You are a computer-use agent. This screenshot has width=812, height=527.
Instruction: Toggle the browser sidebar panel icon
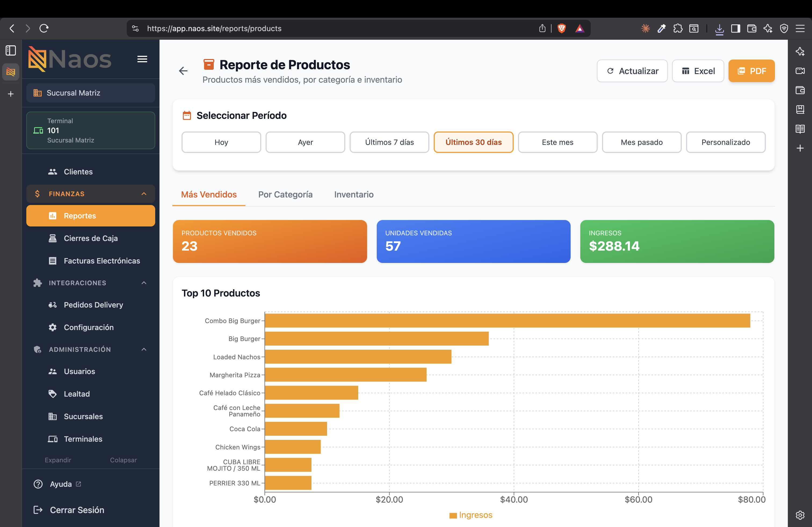[735, 28]
